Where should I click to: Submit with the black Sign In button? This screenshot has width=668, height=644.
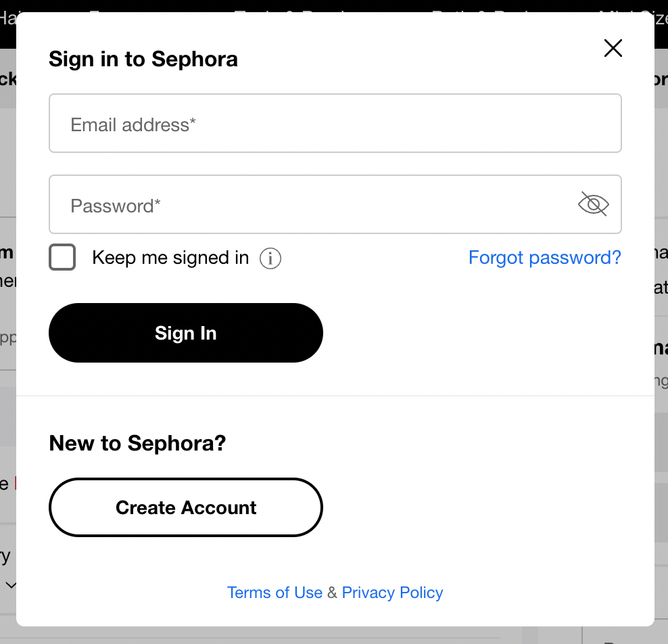[x=186, y=333]
